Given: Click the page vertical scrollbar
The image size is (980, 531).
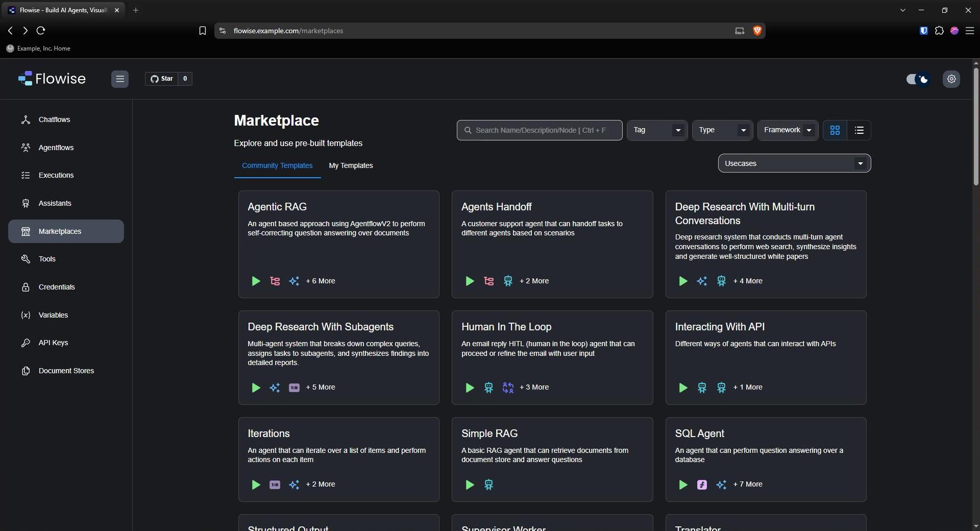Looking at the screenshot, I should [976, 127].
